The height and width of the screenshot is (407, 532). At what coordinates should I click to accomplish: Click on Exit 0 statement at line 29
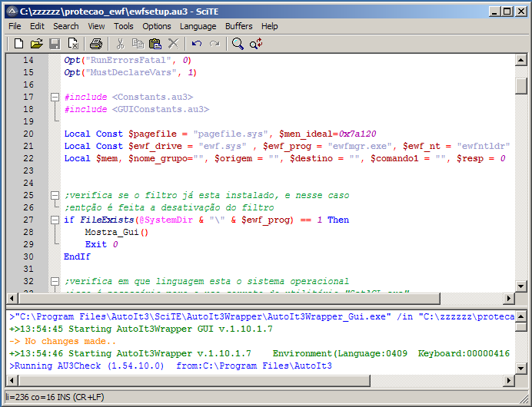coord(101,244)
